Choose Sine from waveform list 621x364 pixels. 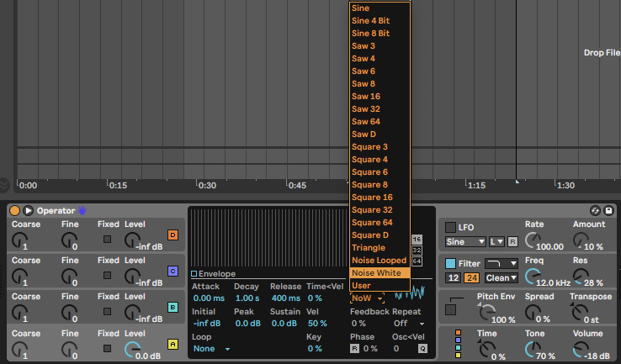pyautogui.click(x=379, y=8)
